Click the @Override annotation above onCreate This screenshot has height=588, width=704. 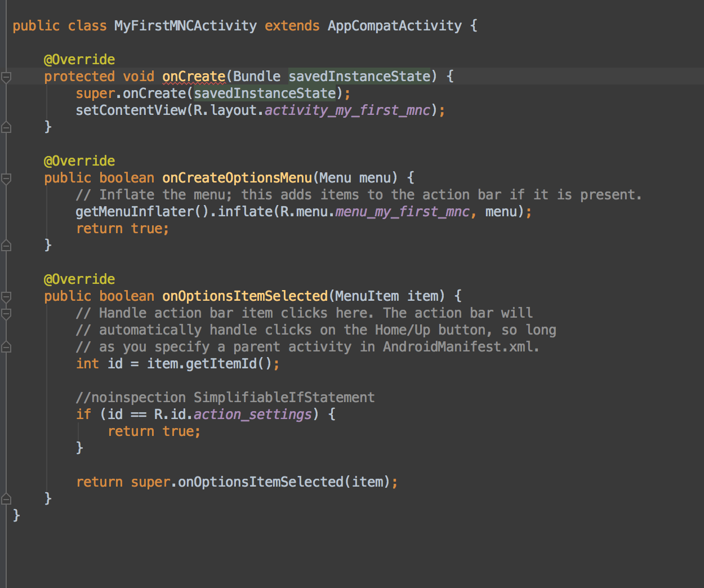79,60
